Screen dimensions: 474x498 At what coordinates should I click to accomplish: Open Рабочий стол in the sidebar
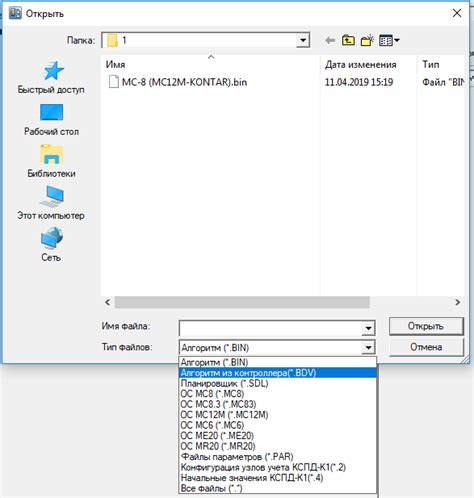pos(51,120)
